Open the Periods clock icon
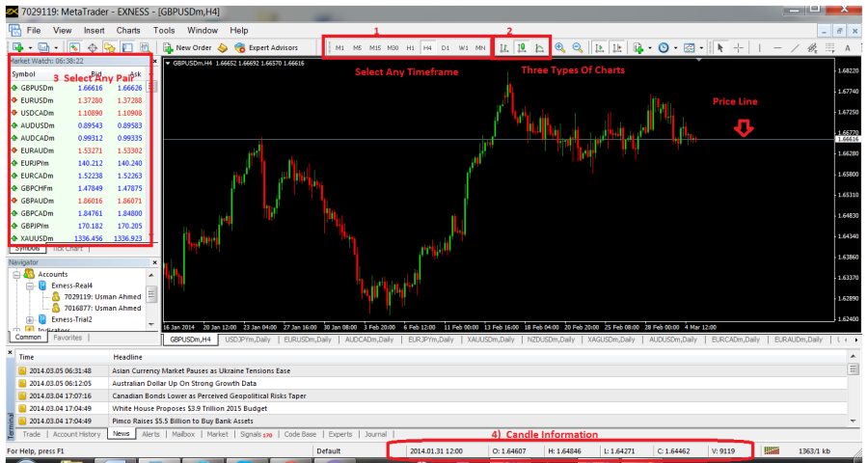The height and width of the screenshot is (463, 868). 664,48
